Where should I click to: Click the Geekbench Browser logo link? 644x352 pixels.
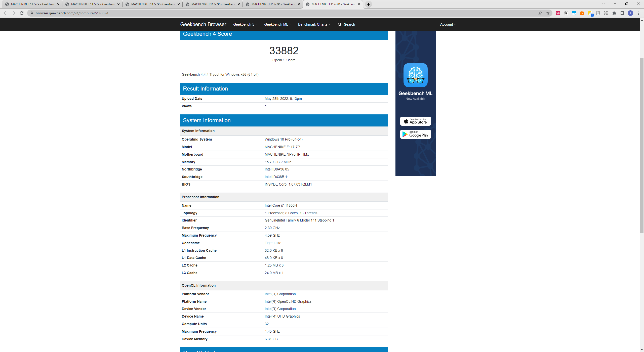point(203,24)
